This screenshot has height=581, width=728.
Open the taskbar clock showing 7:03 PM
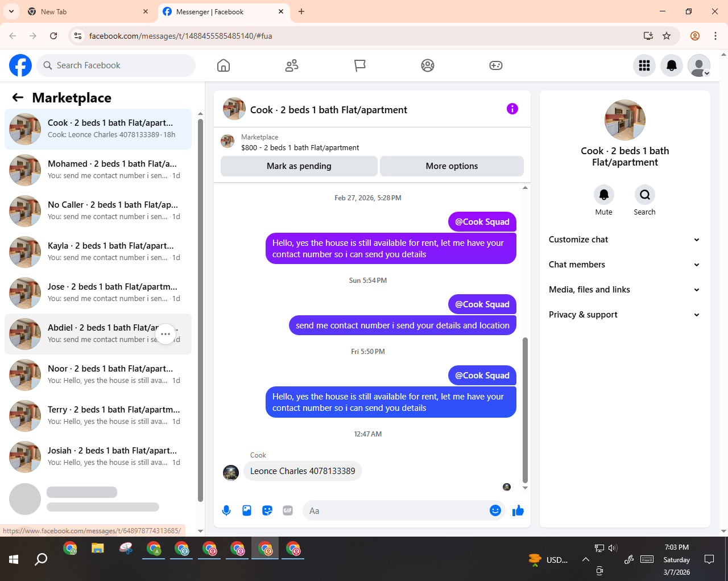coord(677,559)
